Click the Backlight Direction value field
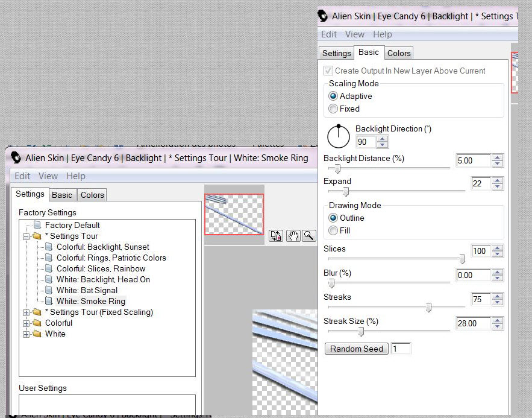Screen dimensions: 532x418 pyautogui.click(x=366, y=142)
